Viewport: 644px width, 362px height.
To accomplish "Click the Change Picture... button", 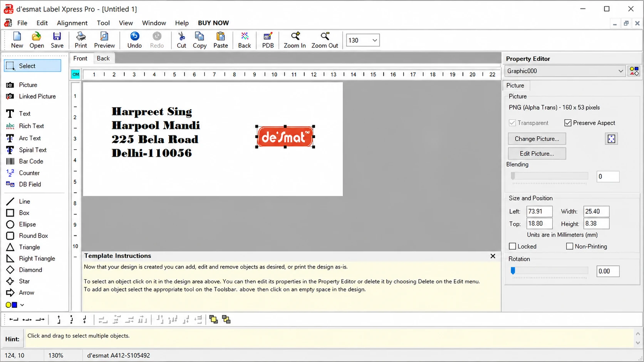I will coord(537,138).
